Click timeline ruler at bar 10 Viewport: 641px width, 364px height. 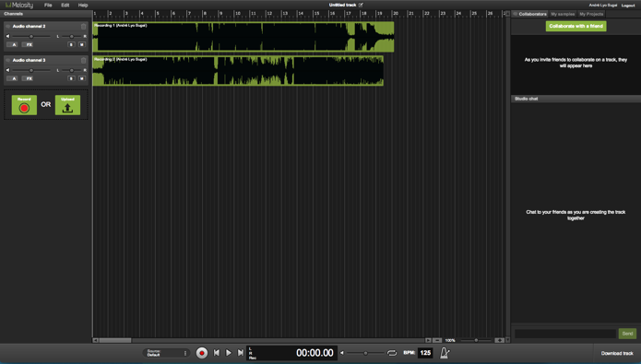point(238,14)
